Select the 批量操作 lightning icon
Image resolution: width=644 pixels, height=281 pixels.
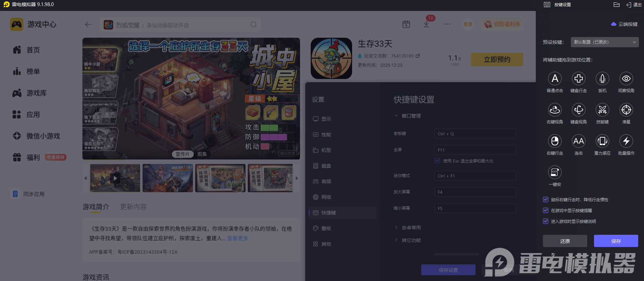[x=626, y=141]
